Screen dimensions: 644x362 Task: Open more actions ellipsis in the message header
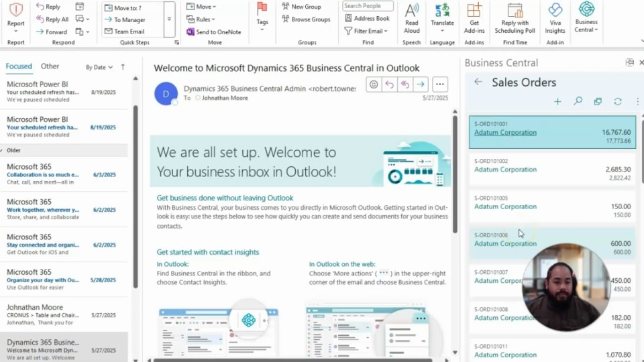click(x=440, y=84)
